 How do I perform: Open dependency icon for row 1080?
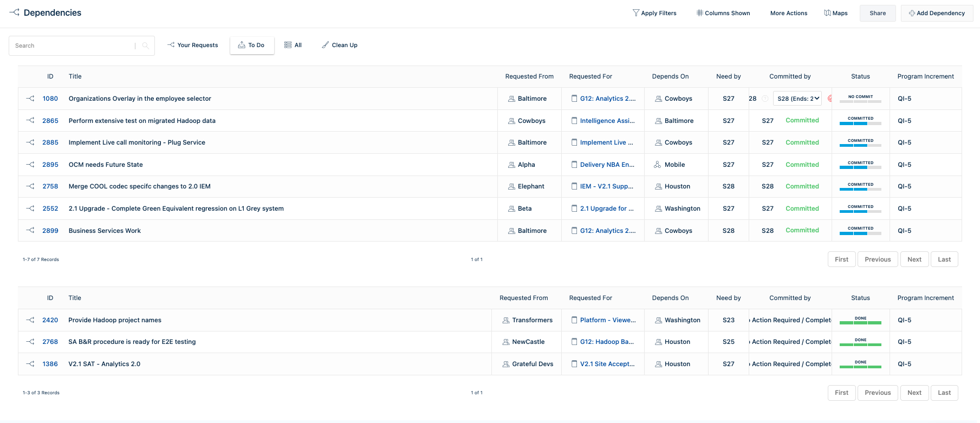point(30,99)
